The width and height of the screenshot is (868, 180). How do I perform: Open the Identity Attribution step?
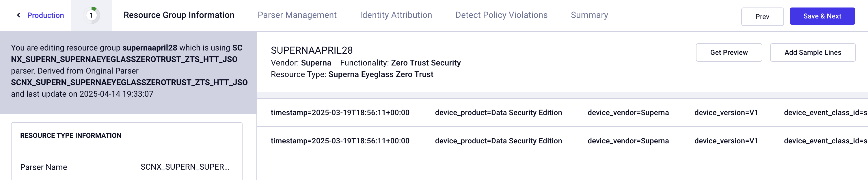[x=396, y=15]
